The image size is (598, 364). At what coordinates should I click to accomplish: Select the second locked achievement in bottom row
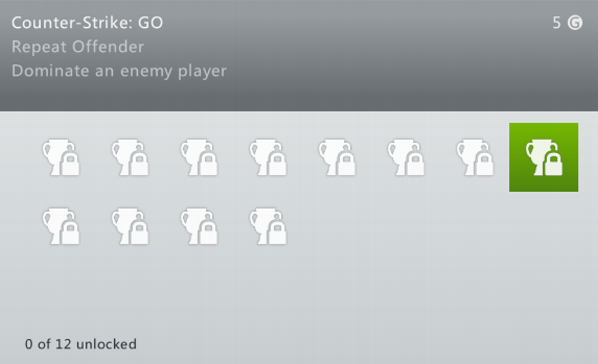tap(129, 226)
